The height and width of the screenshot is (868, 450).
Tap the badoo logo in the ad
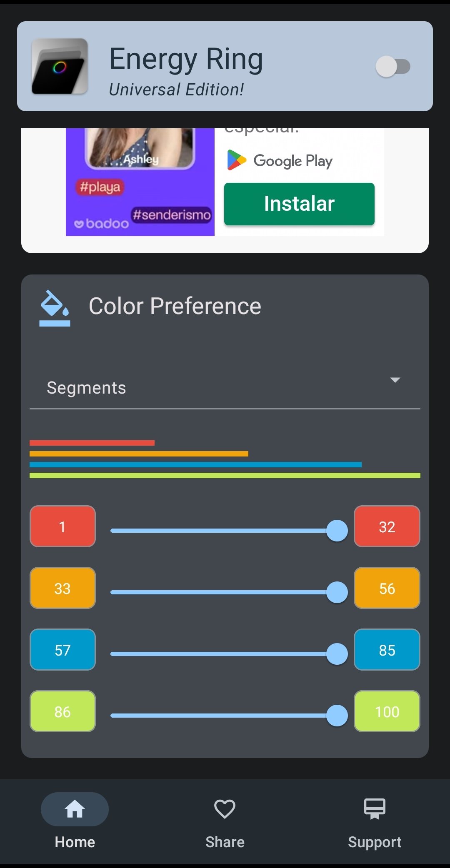coord(101,224)
